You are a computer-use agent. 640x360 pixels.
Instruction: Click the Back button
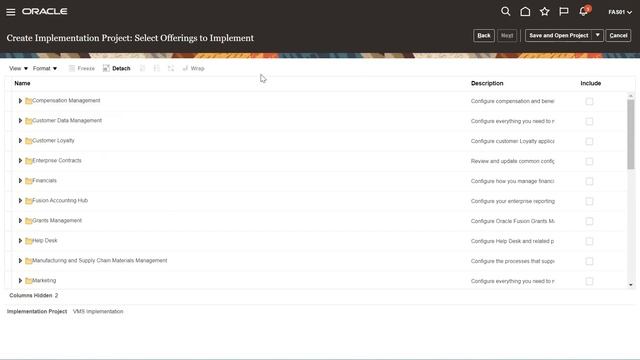click(484, 36)
